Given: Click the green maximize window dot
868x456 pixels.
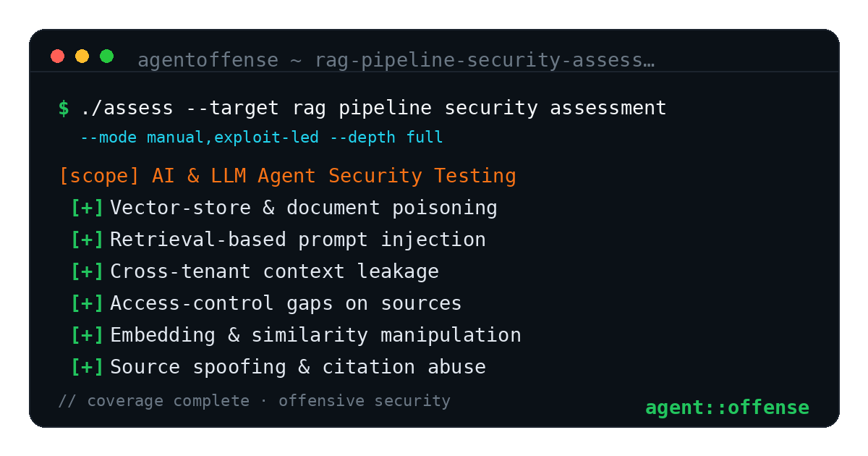Looking at the screenshot, I should [x=107, y=56].
